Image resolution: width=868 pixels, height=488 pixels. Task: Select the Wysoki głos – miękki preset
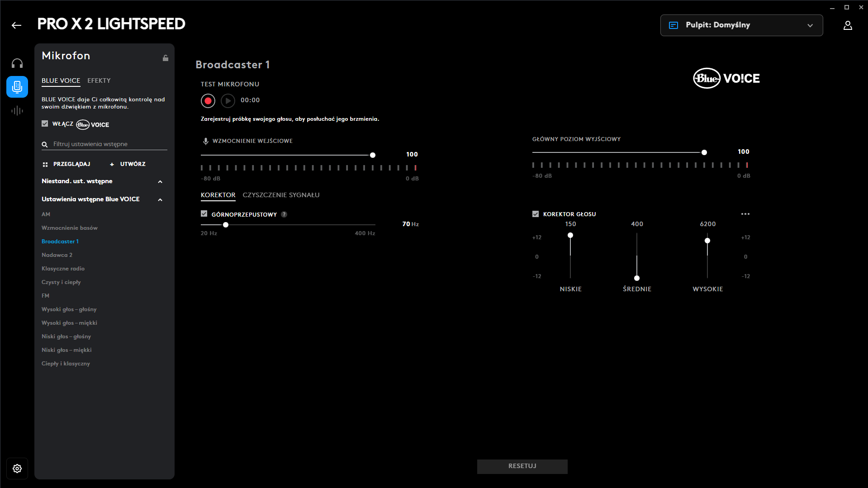tap(70, 323)
